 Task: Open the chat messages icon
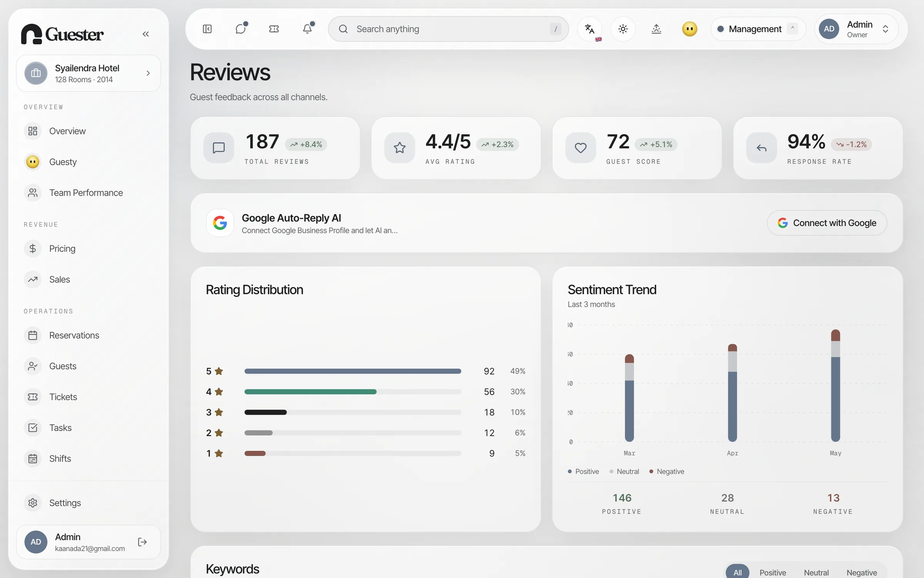tap(241, 29)
